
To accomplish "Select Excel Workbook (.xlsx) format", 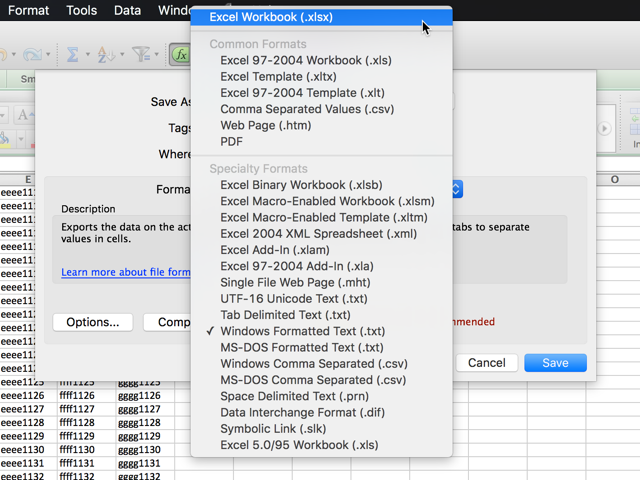I will 322,17.
